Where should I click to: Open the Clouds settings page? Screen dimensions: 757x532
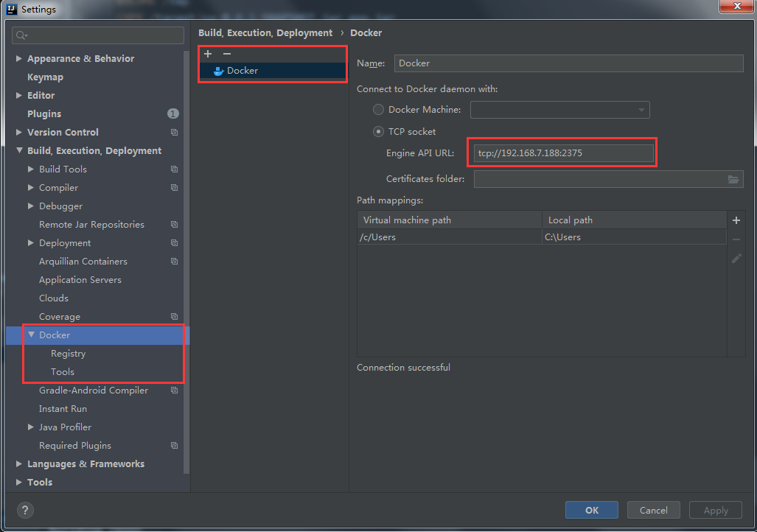point(54,298)
